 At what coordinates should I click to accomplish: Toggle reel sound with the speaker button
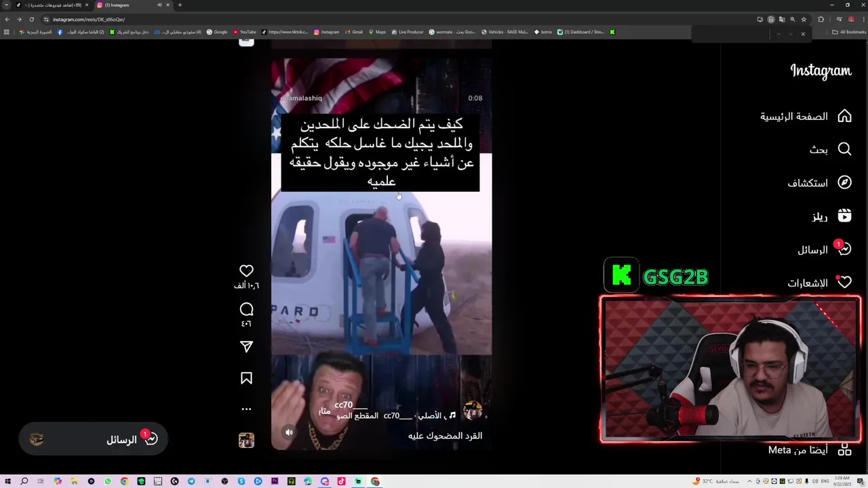tap(289, 432)
